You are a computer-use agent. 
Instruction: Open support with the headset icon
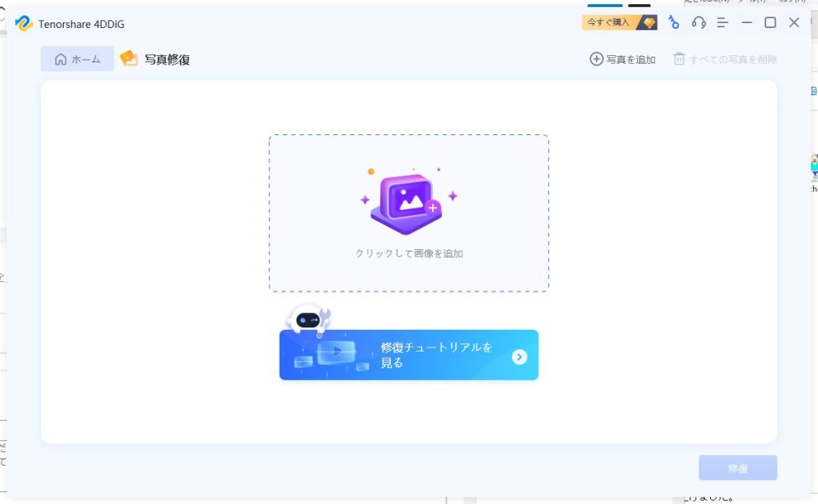pyautogui.click(x=699, y=22)
